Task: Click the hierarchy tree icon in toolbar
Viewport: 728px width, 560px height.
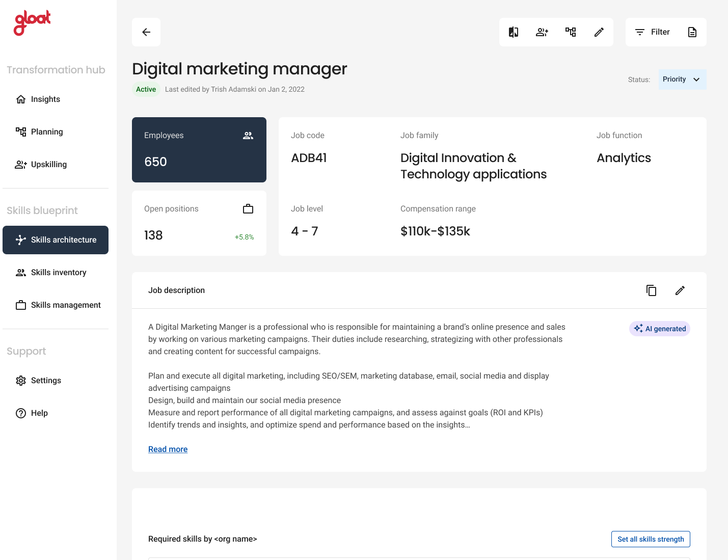Action: pos(571,32)
